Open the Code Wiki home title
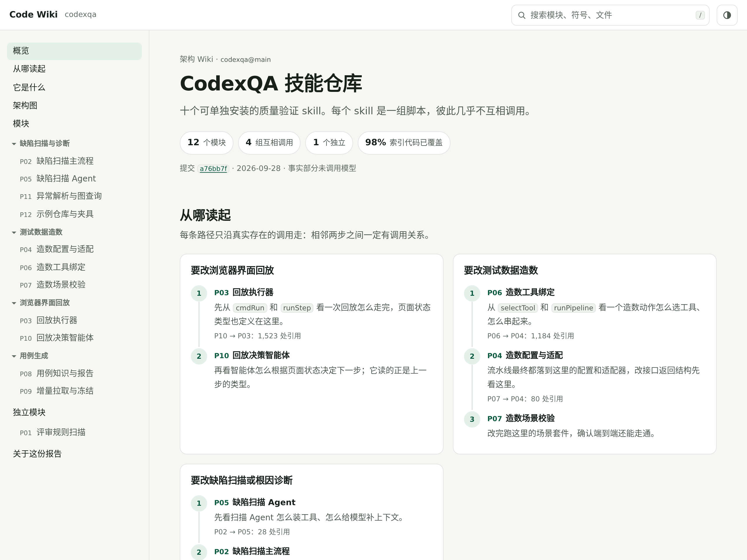This screenshot has width=747, height=560. click(x=34, y=15)
